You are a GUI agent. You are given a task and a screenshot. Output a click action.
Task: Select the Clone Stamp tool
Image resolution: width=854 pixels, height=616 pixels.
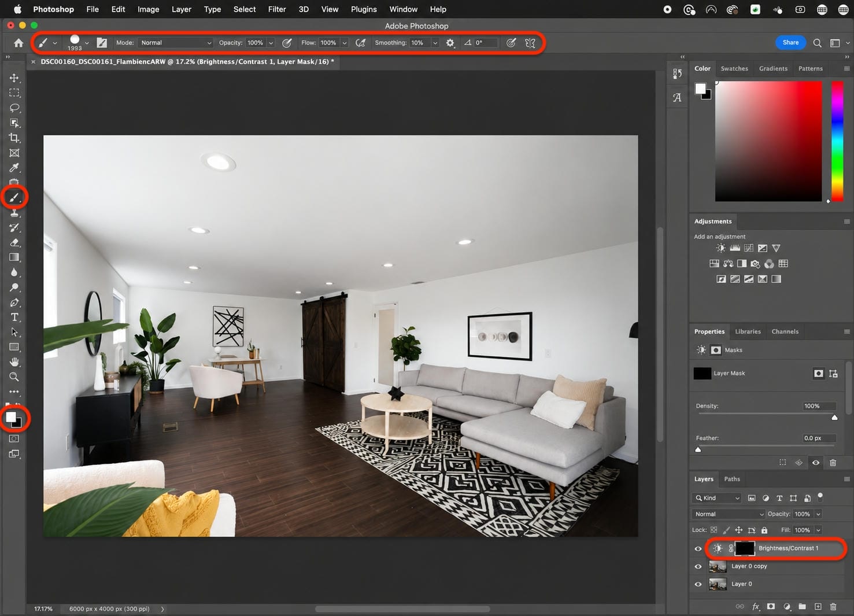pyautogui.click(x=14, y=212)
